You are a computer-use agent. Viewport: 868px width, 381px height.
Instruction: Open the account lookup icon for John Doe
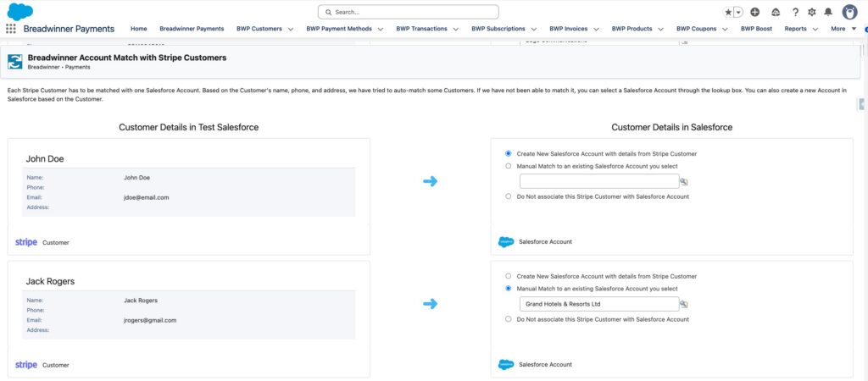(x=684, y=181)
